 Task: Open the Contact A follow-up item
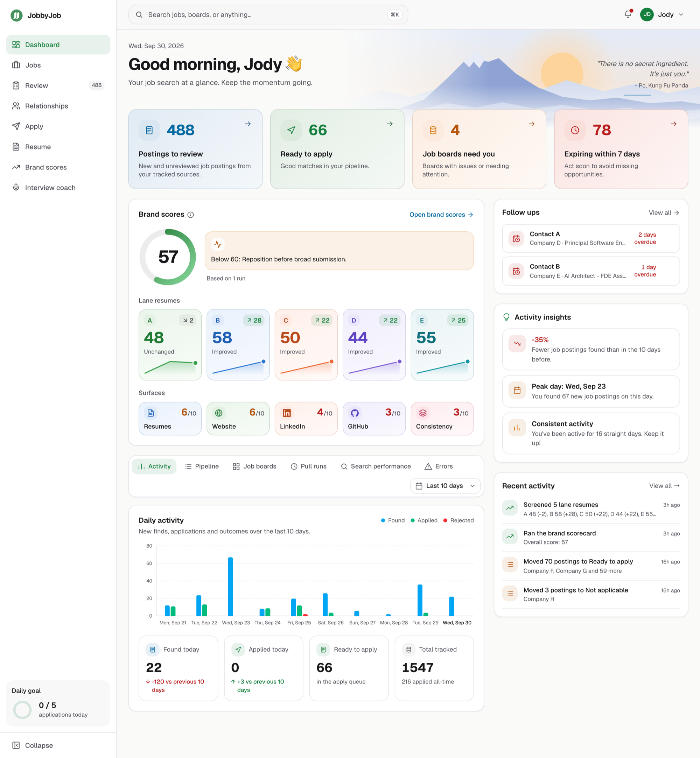pos(590,238)
